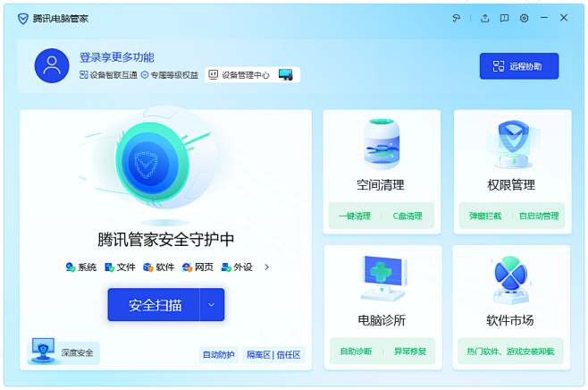Click 腾讯管家安全守护中 status text

pyautogui.click(x=165, y=239)
